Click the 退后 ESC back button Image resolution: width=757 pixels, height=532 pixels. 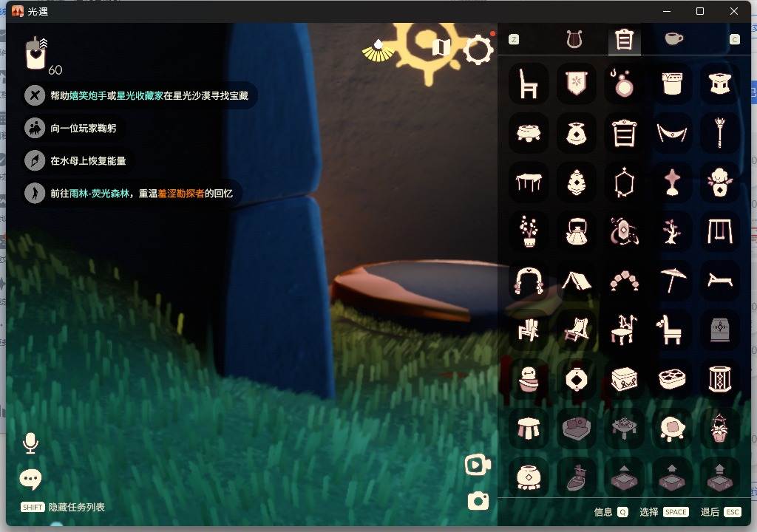(x=721, y=512)
